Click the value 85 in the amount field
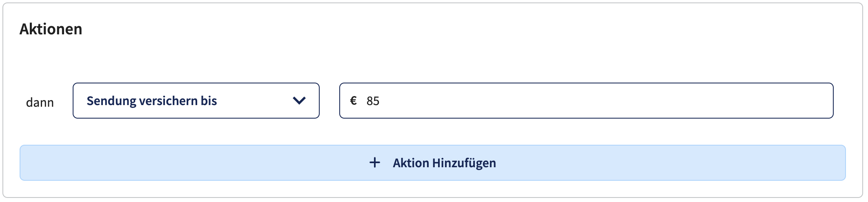 [x=373, y=101]
